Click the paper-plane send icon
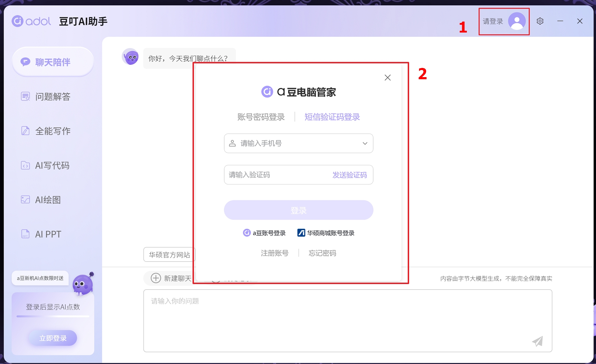 click(x=537, y=341)
